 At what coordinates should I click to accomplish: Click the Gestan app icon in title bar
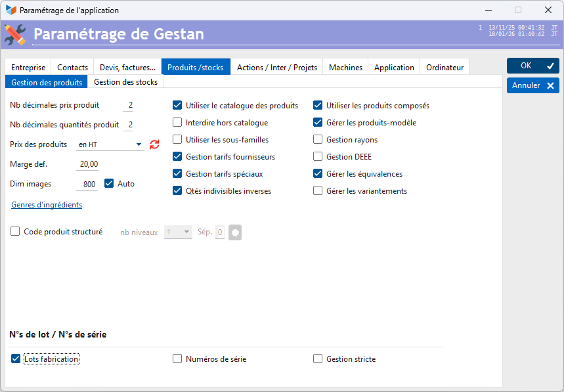11,11
